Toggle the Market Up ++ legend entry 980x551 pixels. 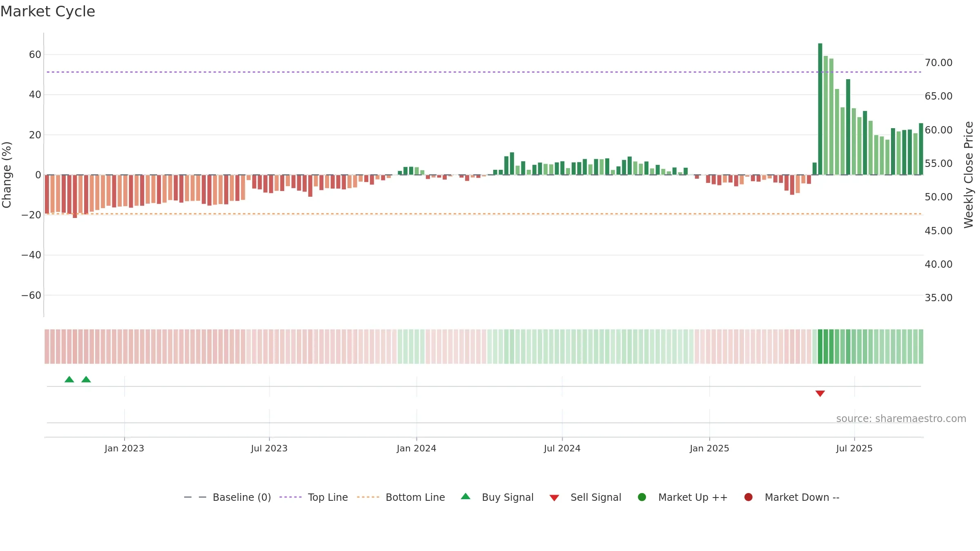[682, 497]
